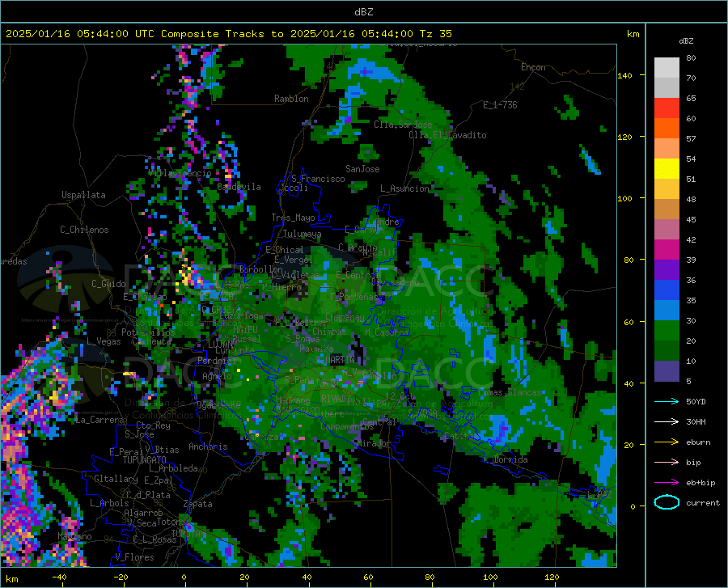
Task: Click the Anchoris place label
Action: pyautogui.click(x=208, y=447)
